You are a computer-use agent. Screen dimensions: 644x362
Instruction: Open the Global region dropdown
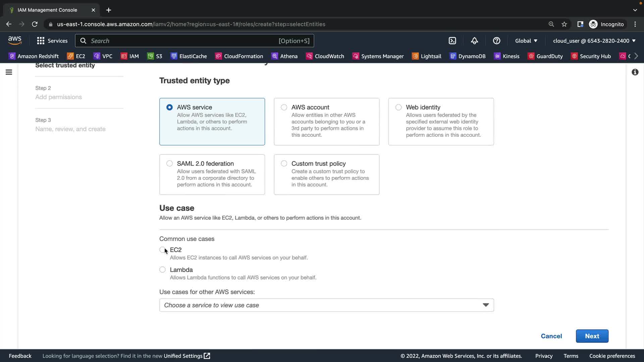526,41
